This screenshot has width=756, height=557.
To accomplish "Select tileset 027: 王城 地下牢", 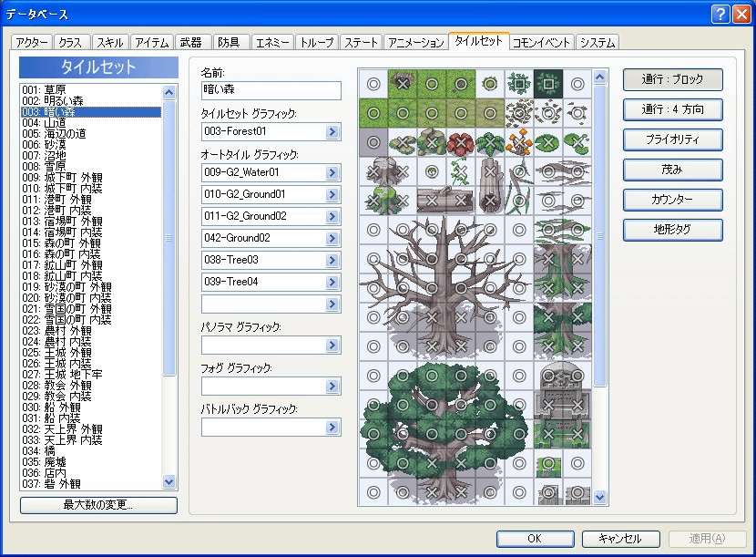I will coord(91,374).
